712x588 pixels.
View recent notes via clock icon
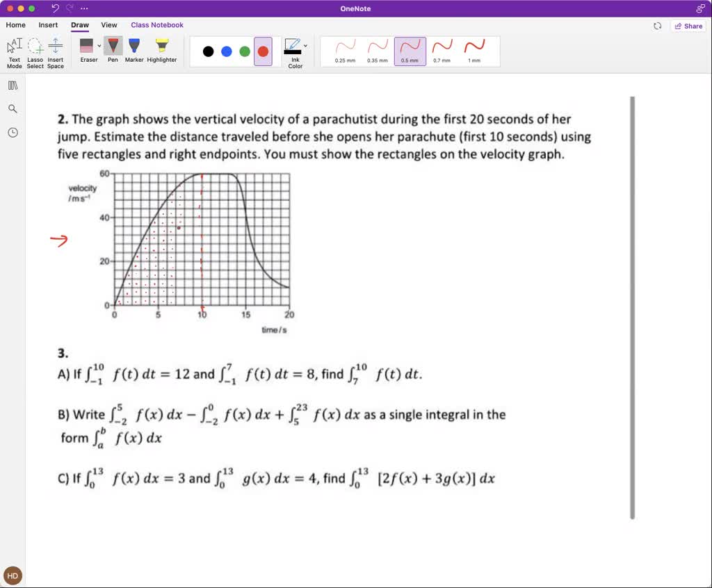[13, 132]
